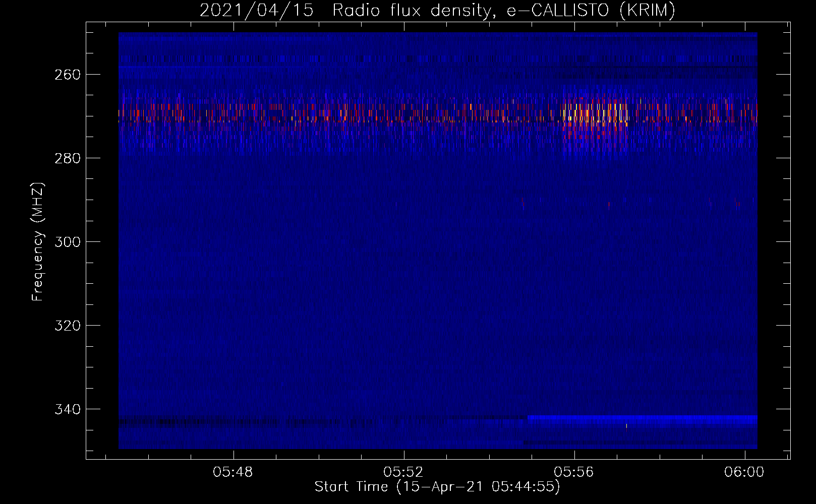
Task: Click the 05:48 time tick label
Action: [x=233, y=472]
